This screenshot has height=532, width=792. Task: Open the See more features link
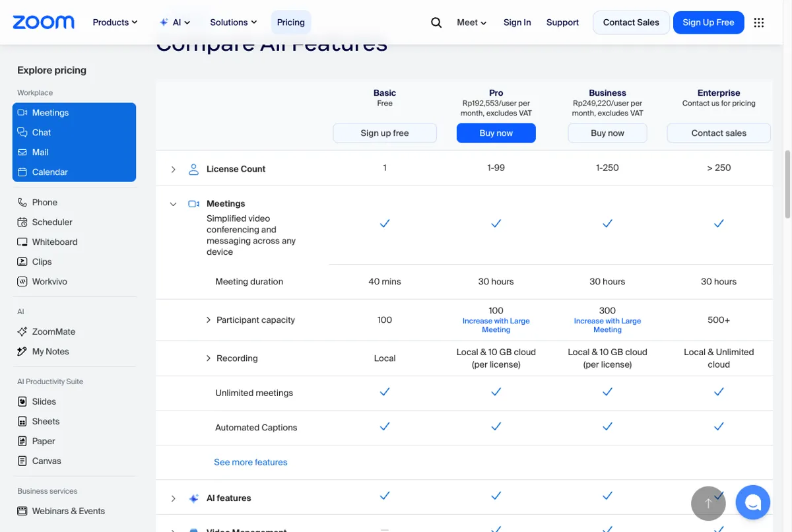click(251, 463)
